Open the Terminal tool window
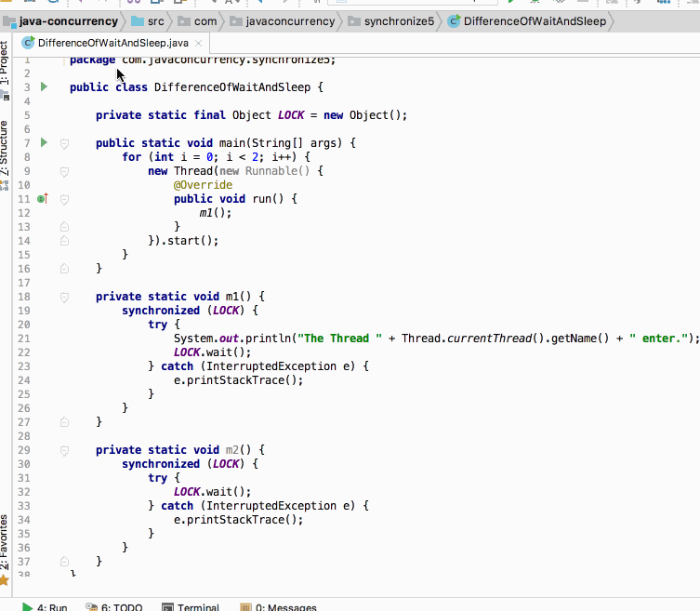The width and height of the screenshot is (700, 611). click(192, 607)
